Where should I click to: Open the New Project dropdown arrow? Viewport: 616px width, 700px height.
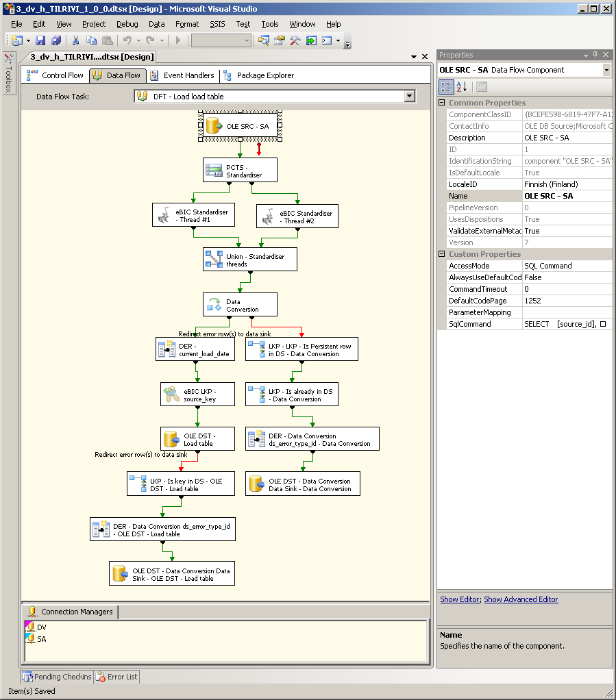[28, 40]
